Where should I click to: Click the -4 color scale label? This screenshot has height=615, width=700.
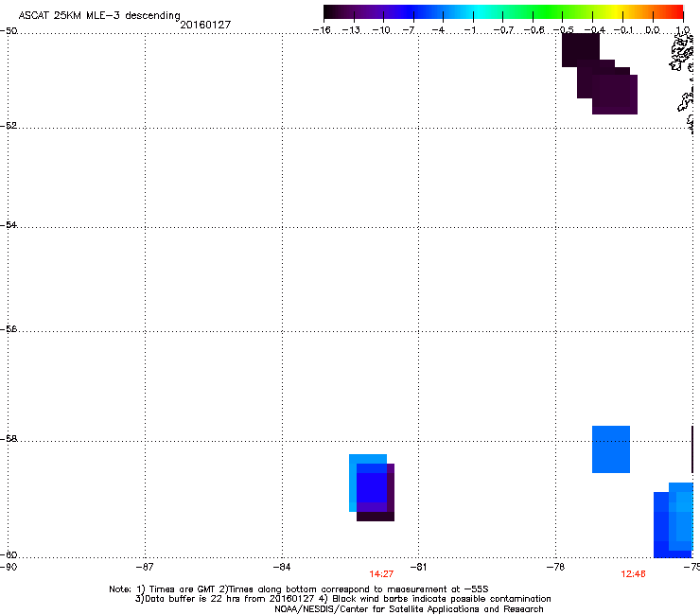[x=439, y=30]
